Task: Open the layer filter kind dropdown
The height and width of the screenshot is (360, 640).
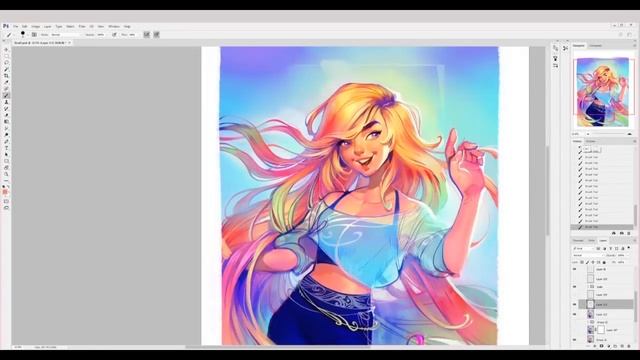Action: click(584, 248)
